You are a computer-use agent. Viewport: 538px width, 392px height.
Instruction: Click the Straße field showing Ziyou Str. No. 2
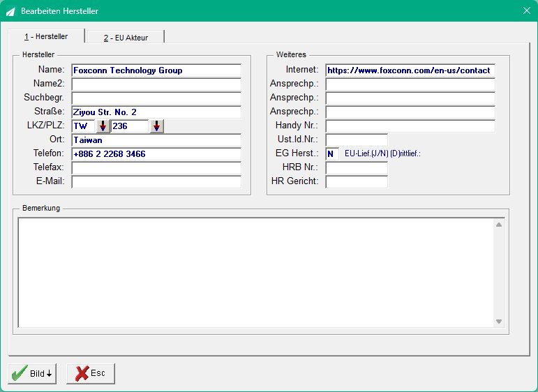point(156,112)
